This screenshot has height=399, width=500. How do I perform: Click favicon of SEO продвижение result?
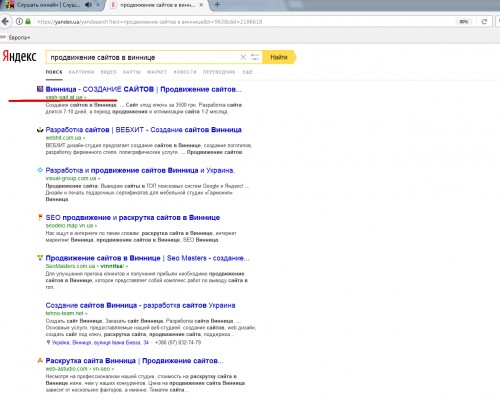click(40, 217)
